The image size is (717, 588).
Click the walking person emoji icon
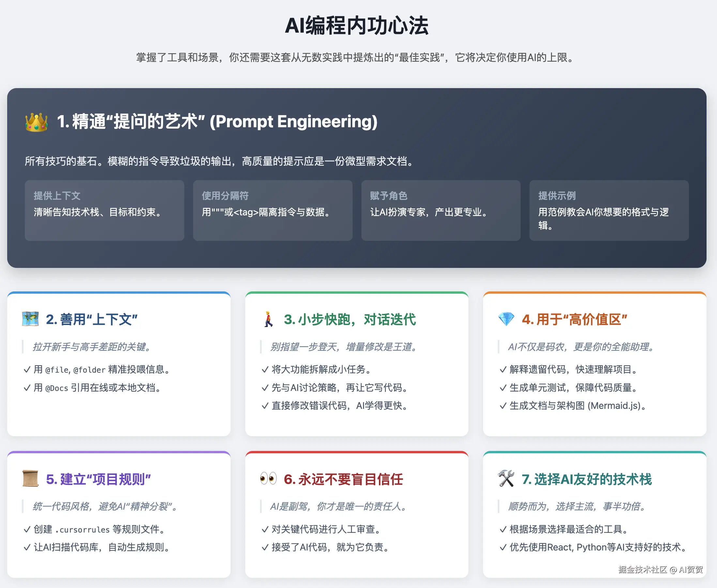[268, 319]
